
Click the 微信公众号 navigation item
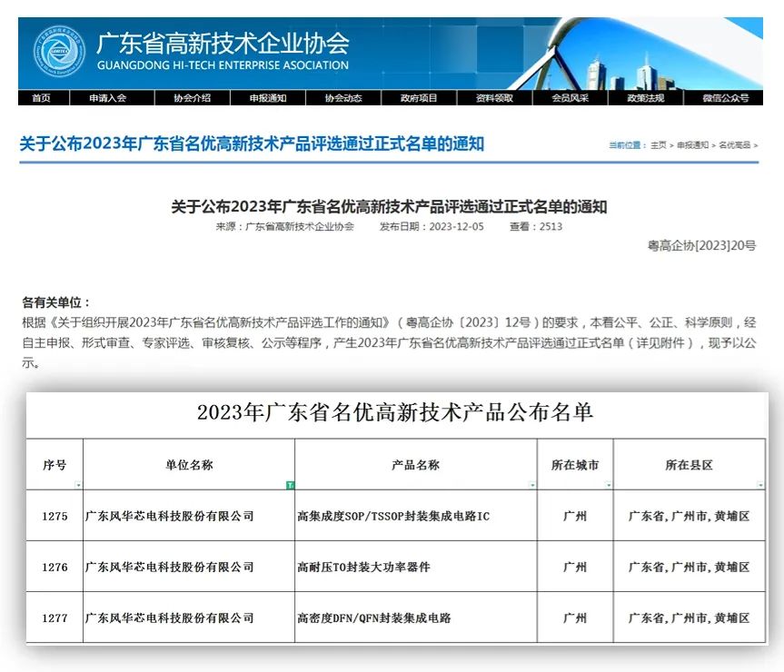click(725, 98)
